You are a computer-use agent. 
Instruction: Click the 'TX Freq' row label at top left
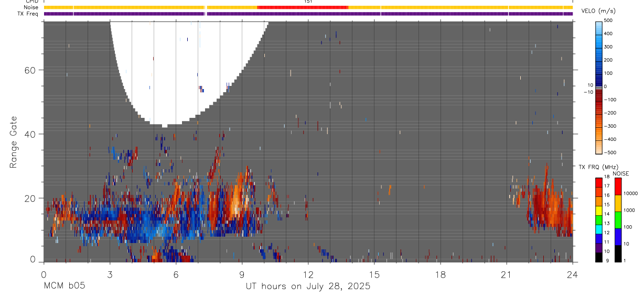pos(28,14)
